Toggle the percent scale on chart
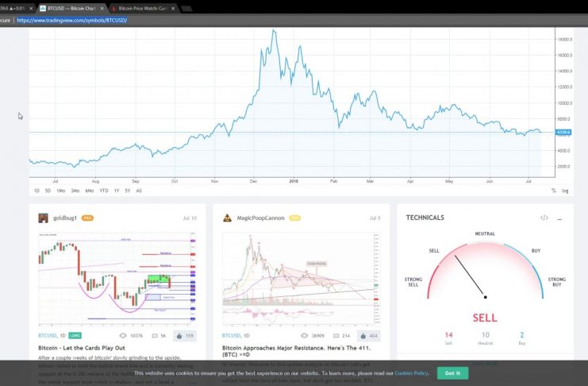 click(x=554, y=191)
